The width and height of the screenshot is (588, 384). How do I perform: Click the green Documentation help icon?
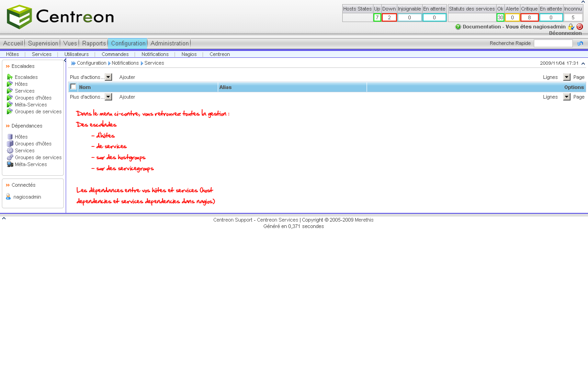click(458, 27)
